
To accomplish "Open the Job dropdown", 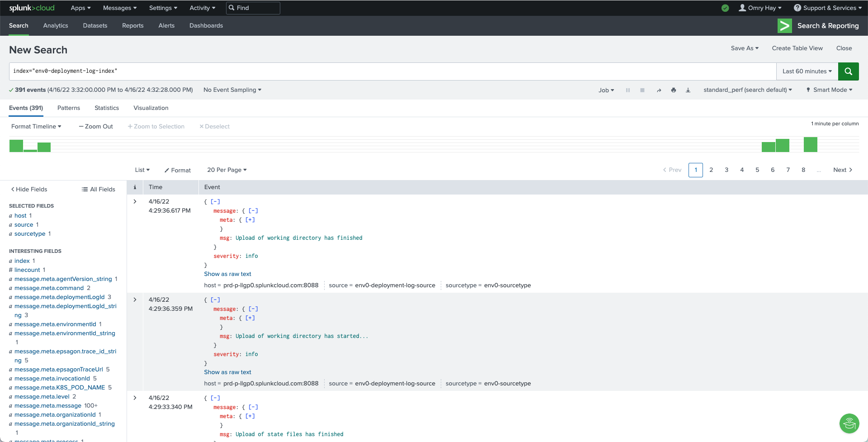I will click(606, 90).
